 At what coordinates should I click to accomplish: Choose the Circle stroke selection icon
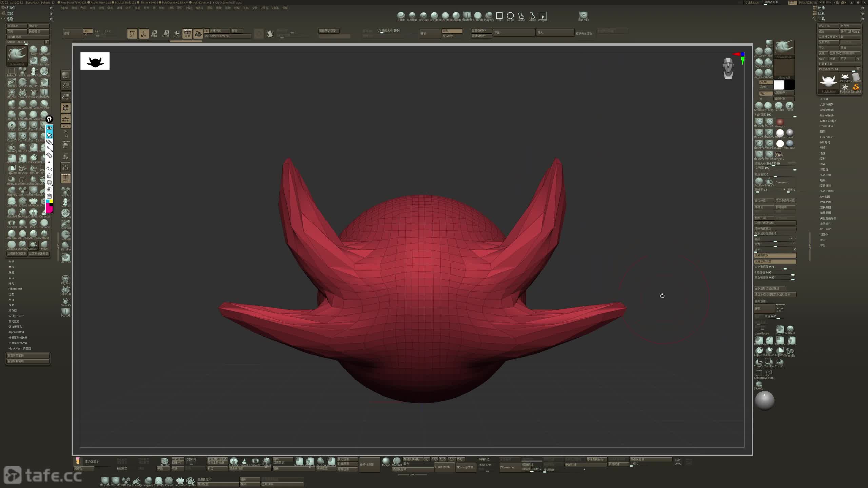510,16
